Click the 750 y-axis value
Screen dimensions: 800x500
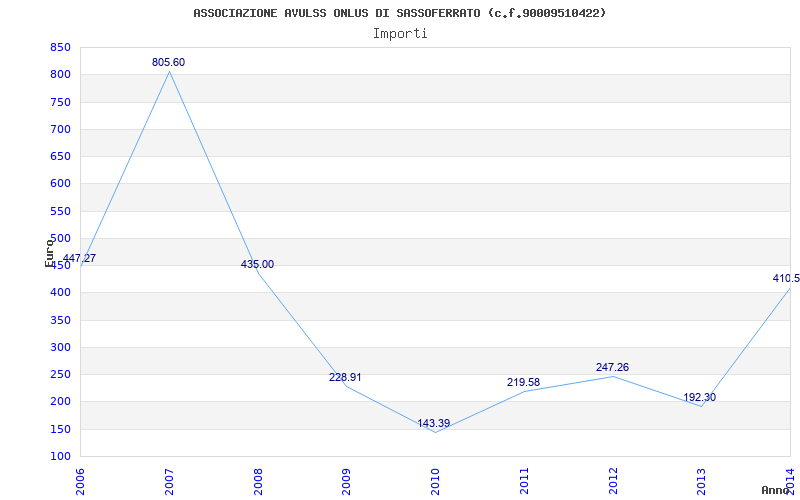tap(60, 102)
